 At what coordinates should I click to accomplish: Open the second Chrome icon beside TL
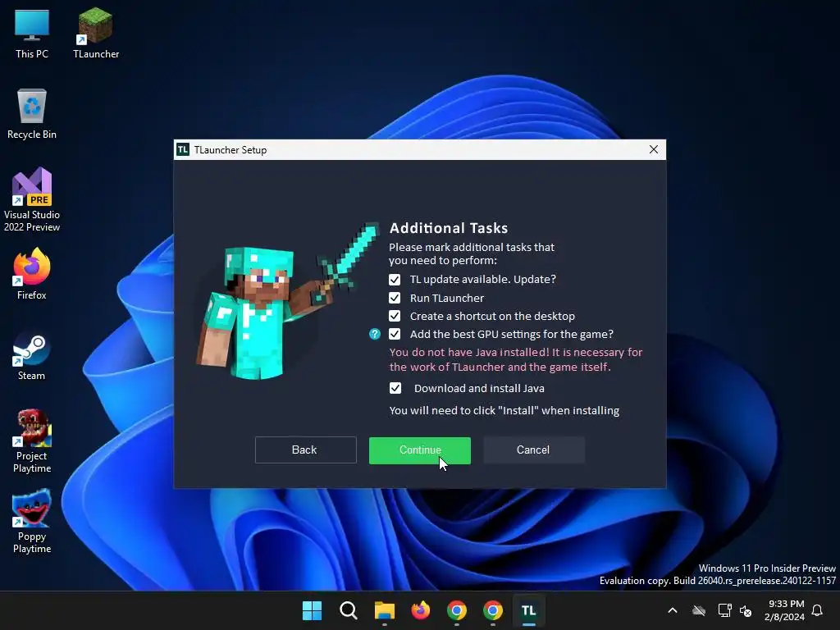(x=493, y=610)
